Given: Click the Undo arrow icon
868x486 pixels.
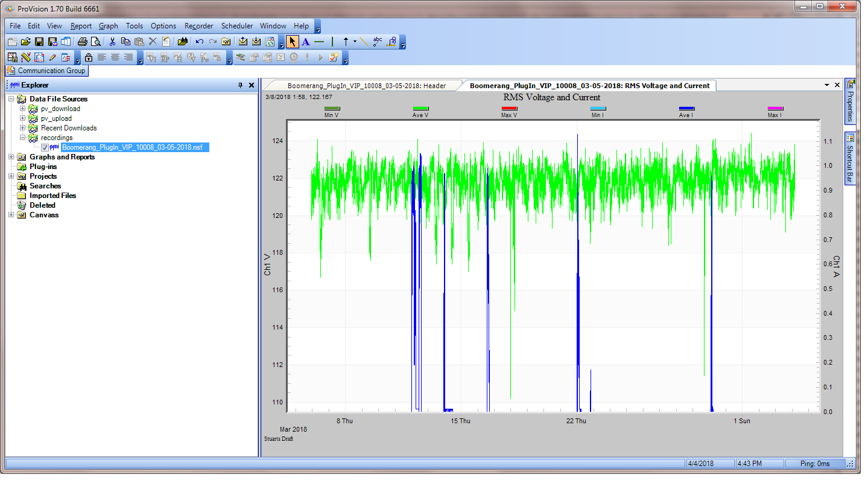Looking at the screenshot, I should (200, 42).
